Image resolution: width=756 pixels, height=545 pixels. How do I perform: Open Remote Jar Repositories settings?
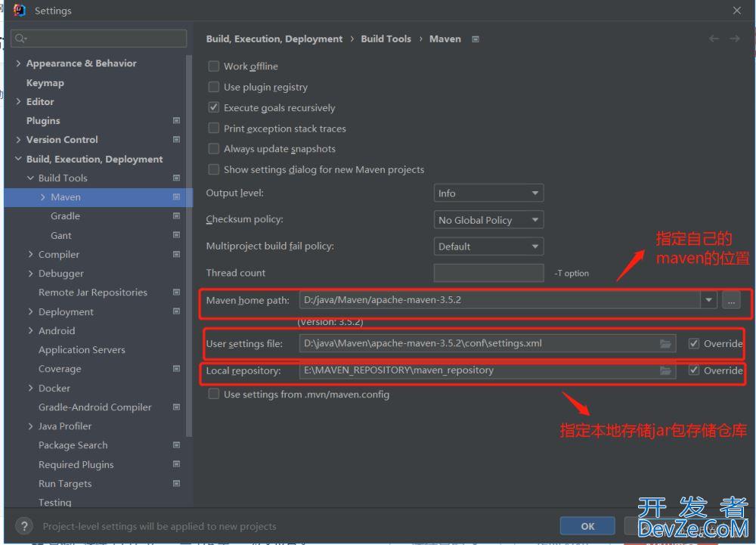coord(92,293)
